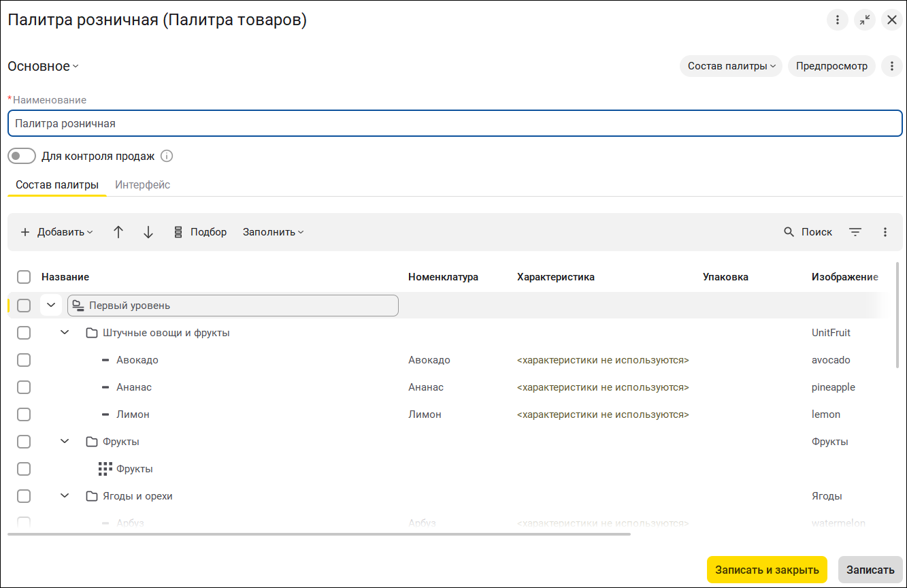Switch to the Интерфейс tab

[x=142, y=184]
